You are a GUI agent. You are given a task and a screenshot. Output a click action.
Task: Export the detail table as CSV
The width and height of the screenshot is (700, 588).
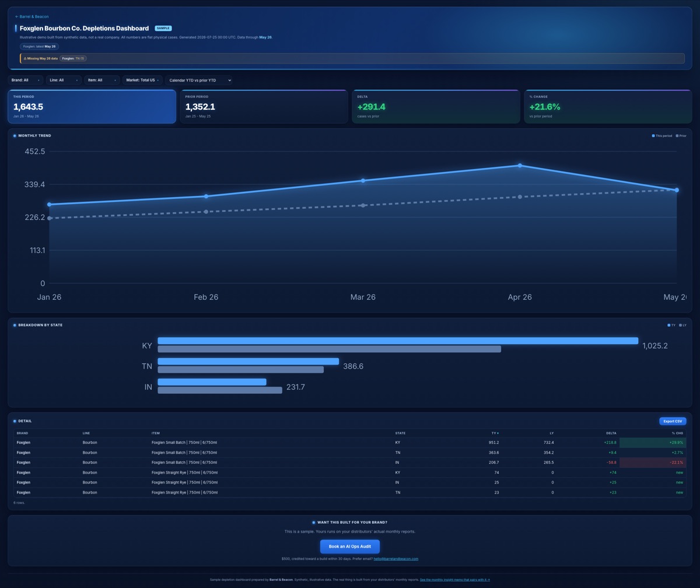pyautogui.click(x=673, y=421)
